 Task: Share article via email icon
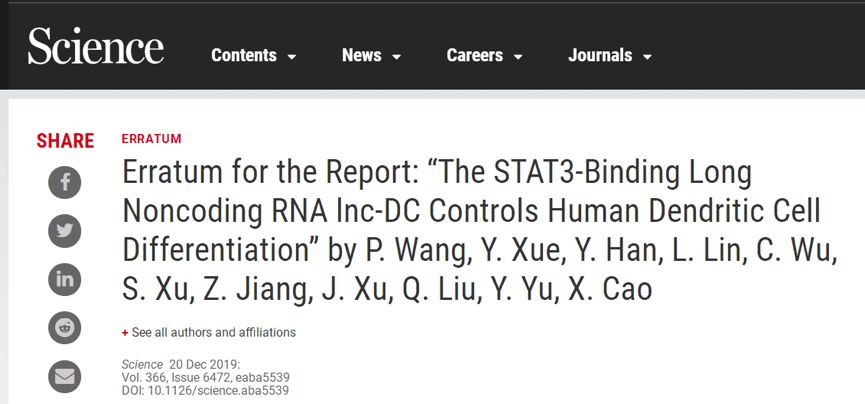[65, 376]
